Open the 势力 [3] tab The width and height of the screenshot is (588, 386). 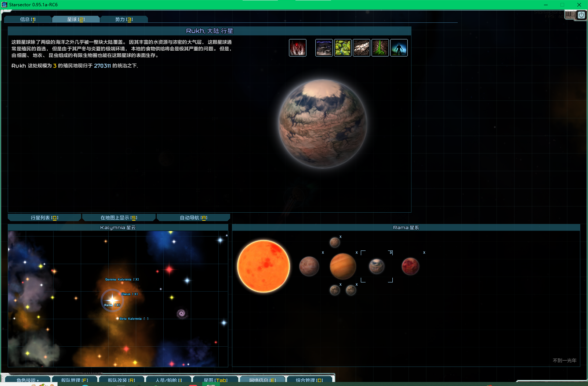(124, 19)
